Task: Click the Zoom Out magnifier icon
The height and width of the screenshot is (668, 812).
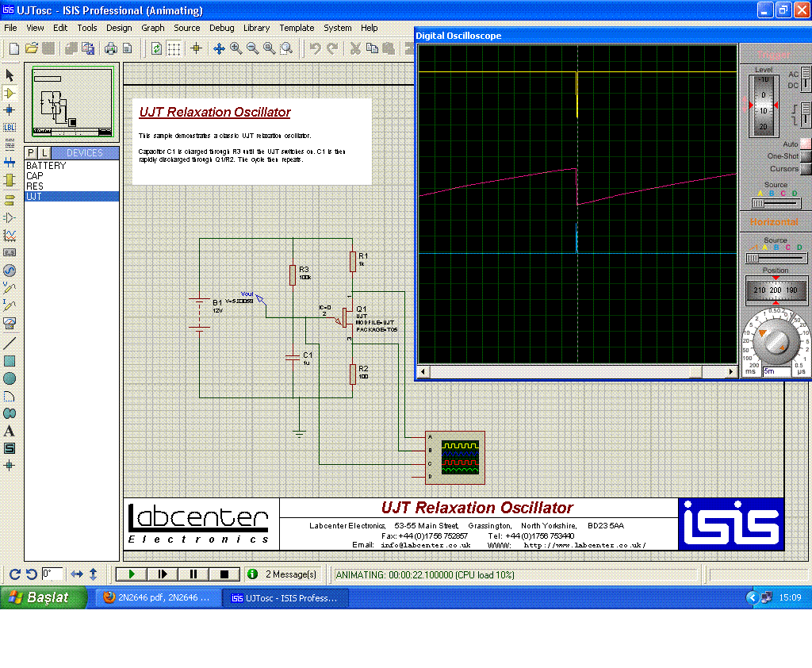Action: [252, 48]
